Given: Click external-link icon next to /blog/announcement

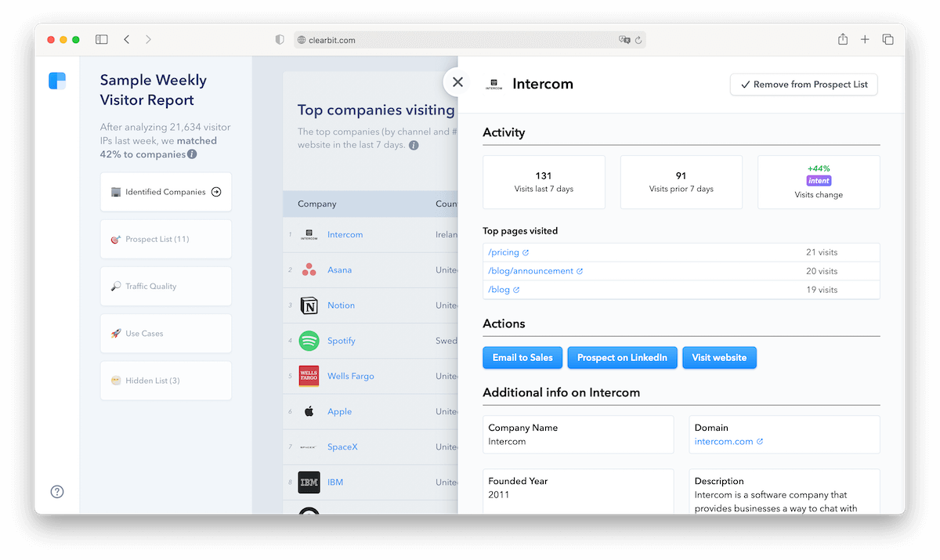Looking at the screenshot, I should [580, 272].
